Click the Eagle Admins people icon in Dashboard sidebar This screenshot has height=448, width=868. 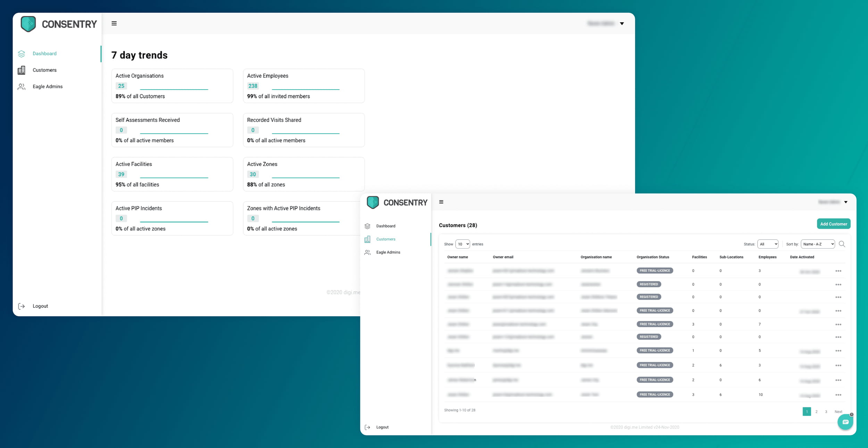[x=22, y=86]
